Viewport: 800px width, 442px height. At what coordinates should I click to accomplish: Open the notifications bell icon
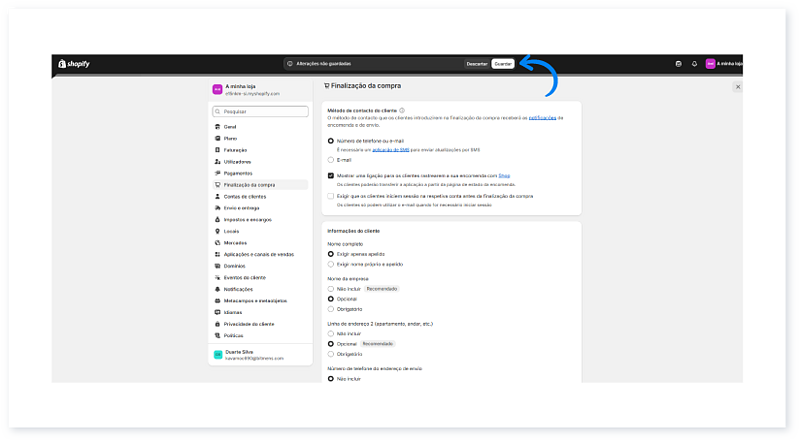point(694,63)
